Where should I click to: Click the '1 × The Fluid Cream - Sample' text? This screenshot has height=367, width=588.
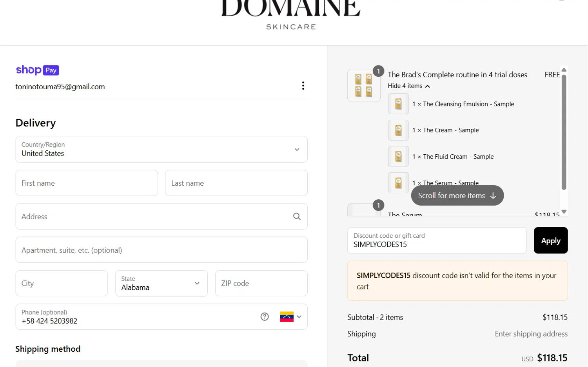tap(453, 156)
